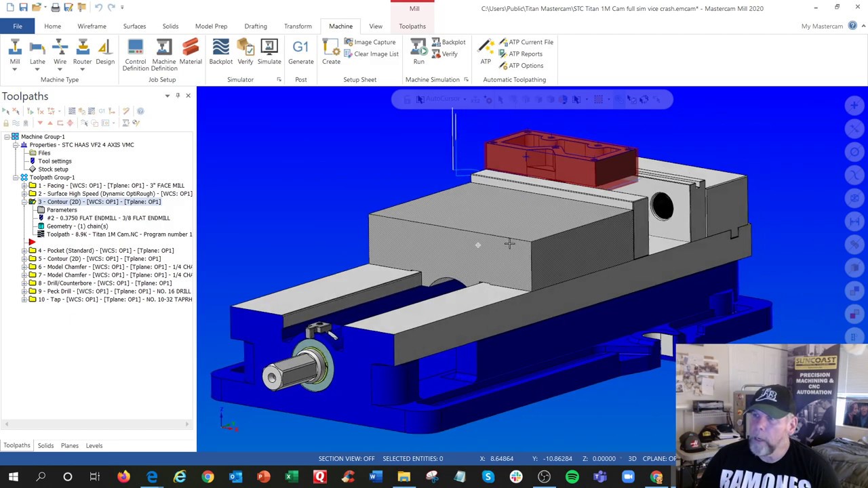
Task: Switch to the Toolpaths ribbon tab
Action: click(x=412, y=26)
